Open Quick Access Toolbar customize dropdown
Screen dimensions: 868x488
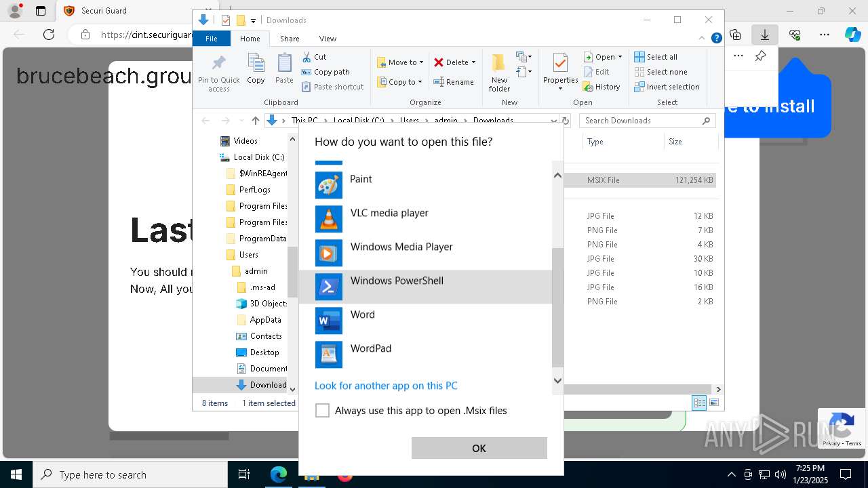253,20
